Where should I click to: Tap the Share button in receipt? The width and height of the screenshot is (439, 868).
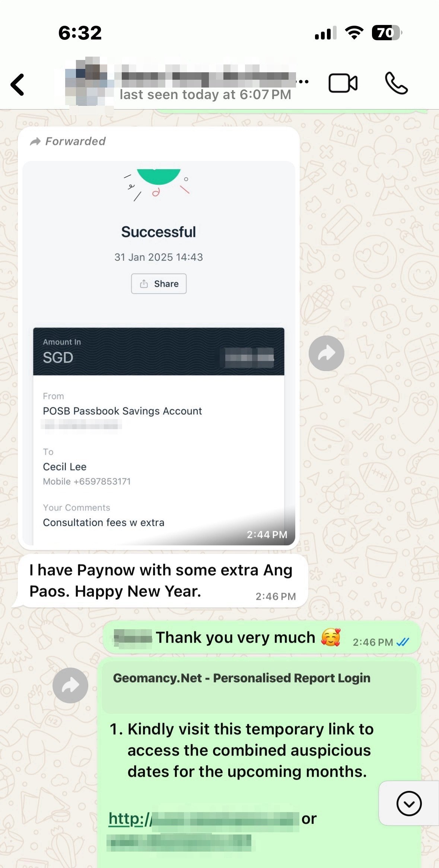coord(159,284)
